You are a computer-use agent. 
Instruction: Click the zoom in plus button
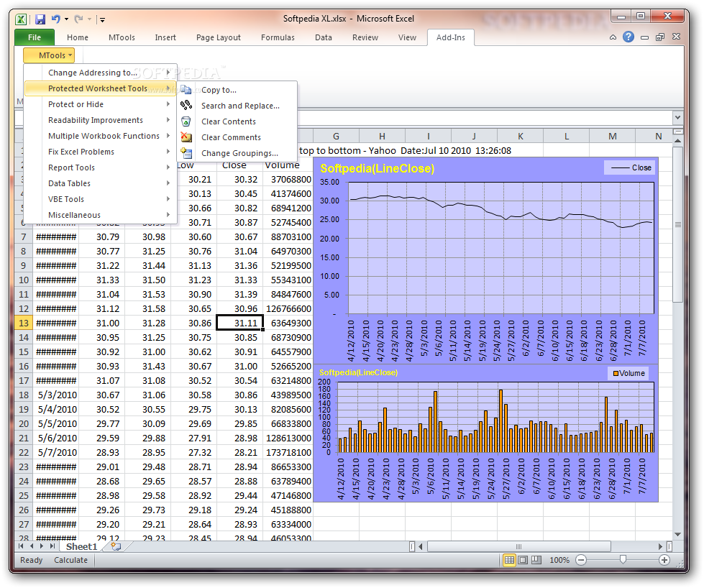point(664,560)
